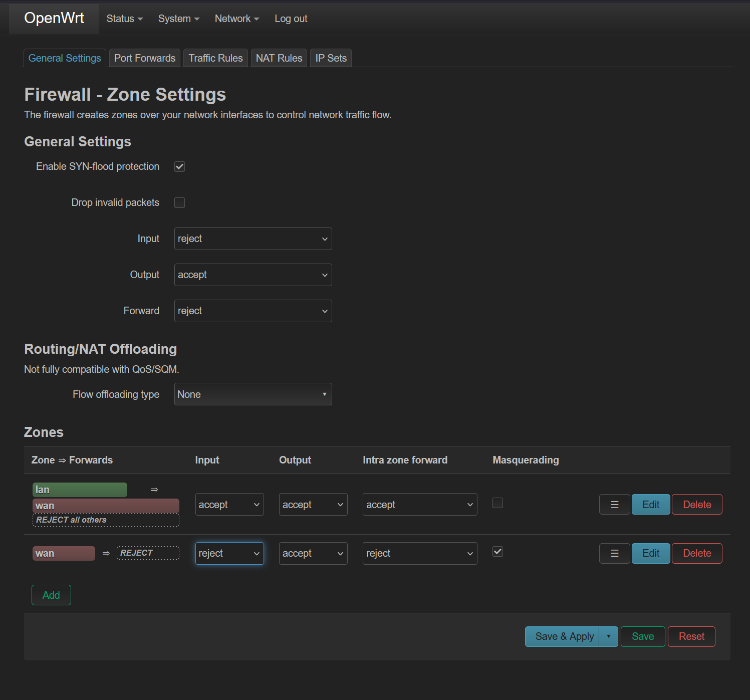This screenshot has width=750, height=700.
Task: Click the Masquerading column header
Action: (526, 460)
